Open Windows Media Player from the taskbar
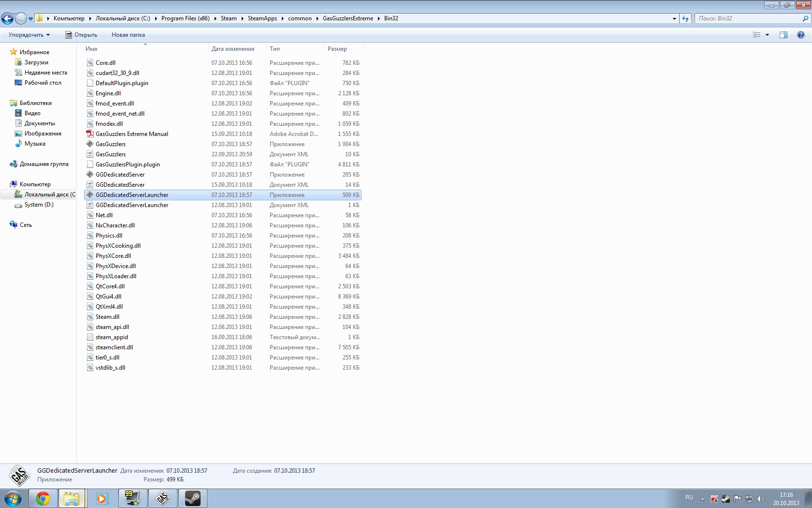812x508 pixels. click(102, 498)
